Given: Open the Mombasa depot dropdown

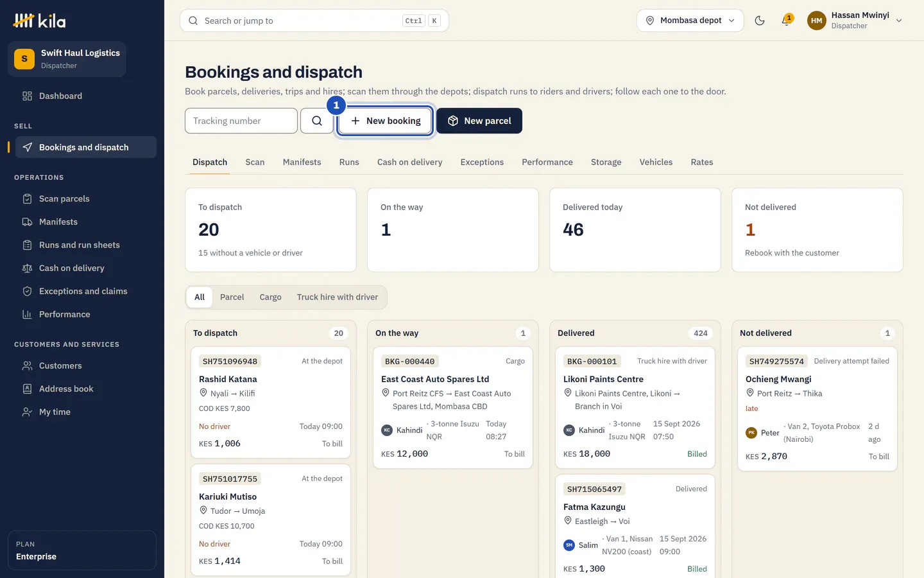Looking at the screenshot, I should pos(690,21).
